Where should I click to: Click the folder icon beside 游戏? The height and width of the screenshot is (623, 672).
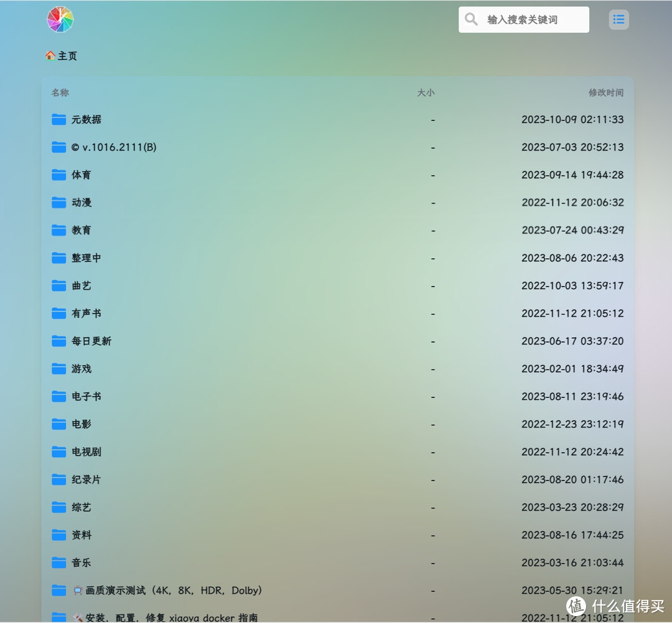pos(58,369)
